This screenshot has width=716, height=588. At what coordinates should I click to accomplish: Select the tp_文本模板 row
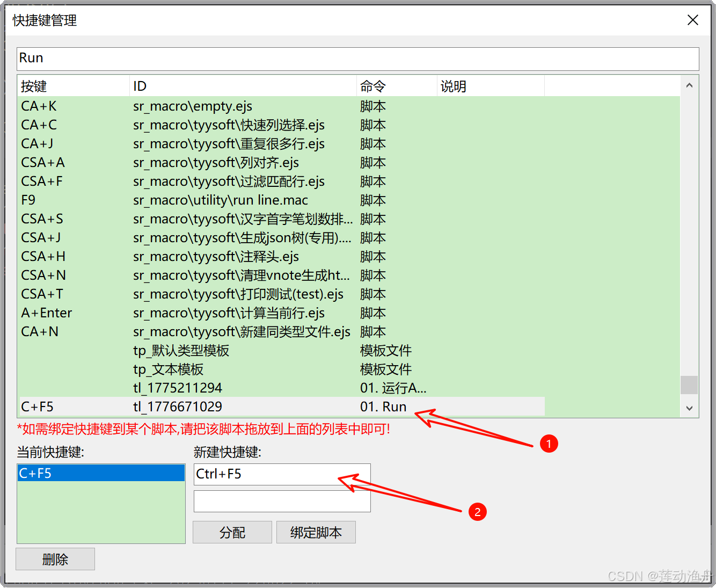282,369
